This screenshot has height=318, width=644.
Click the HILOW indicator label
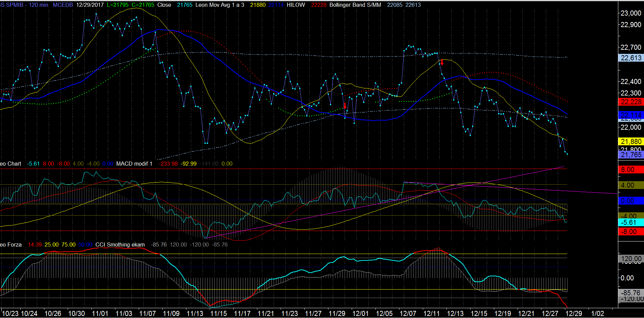click(x=296, y=5)
